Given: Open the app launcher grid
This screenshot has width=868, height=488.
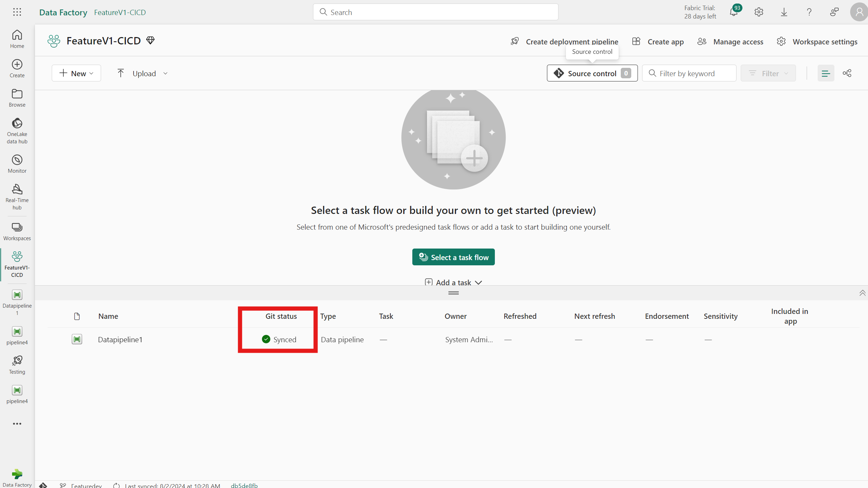Looking at the screenshot, I should 17,12.
